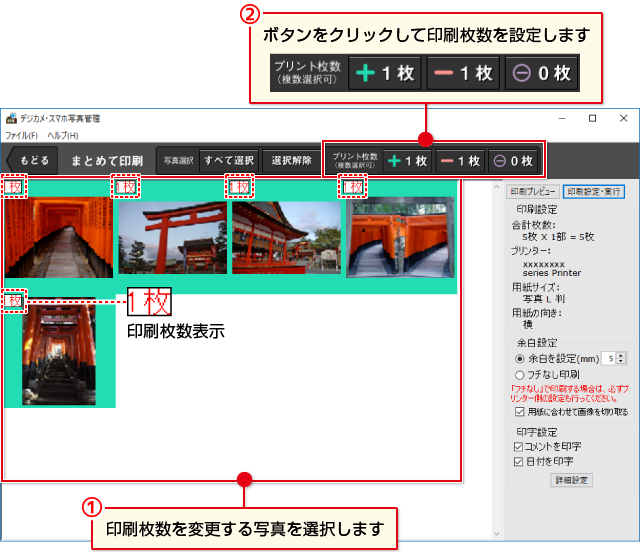Uncheck the 日付を印字 checkbox
The width and height of the screenshot is (642, 552).
[x=518, y=461]
